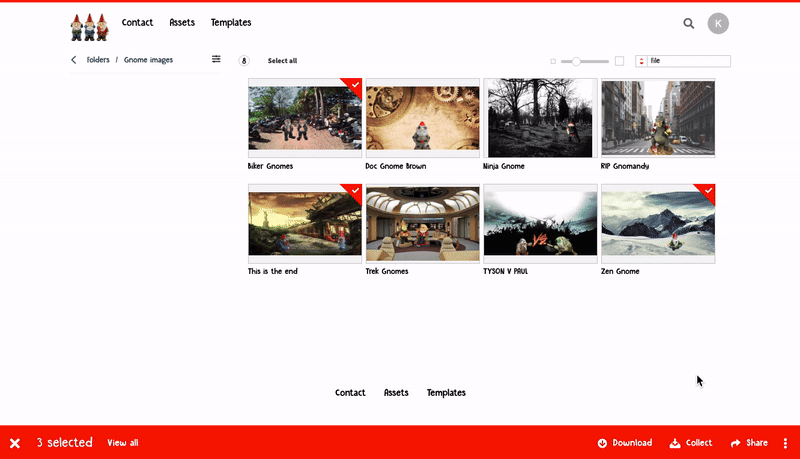Deselect the Zen Gnome checkmark
The image size is (800, 459).
coord(708,191)
